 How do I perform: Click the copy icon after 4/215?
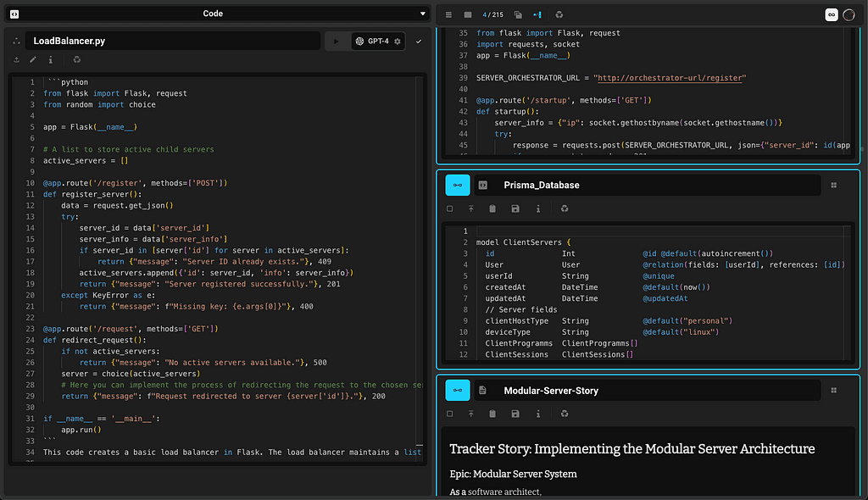[x=518, y=15]
